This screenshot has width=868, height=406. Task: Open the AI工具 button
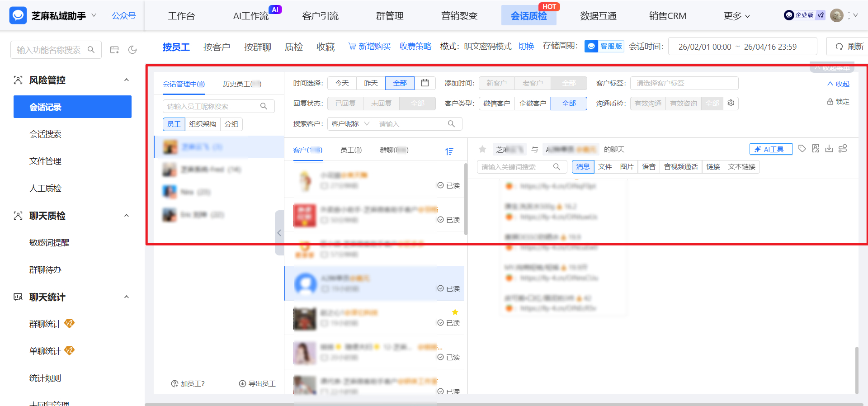click(x=771, y=149)
